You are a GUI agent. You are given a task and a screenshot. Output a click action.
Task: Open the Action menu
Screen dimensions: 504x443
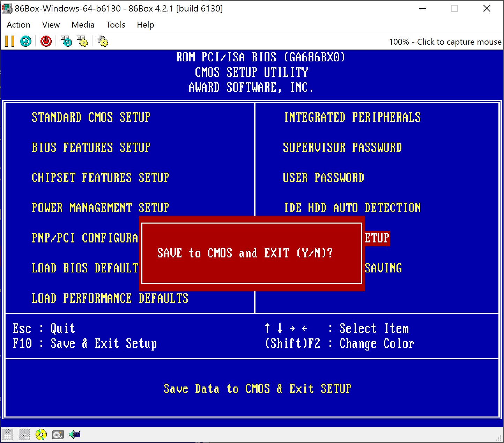18,25
